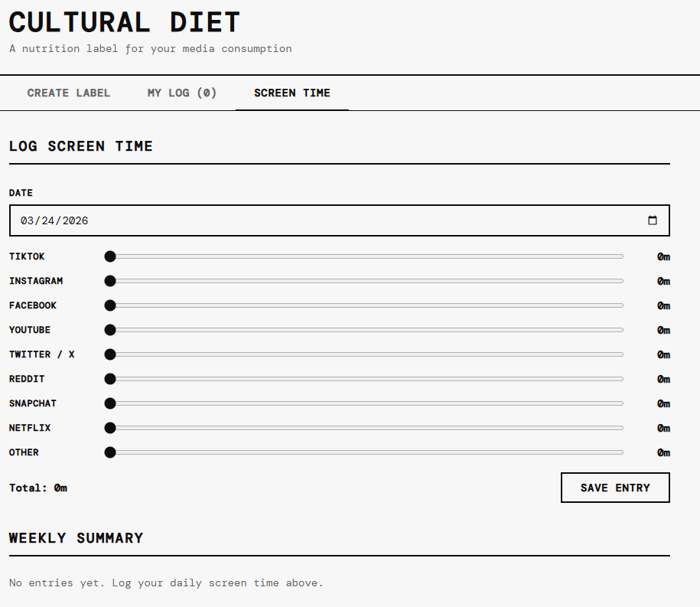Screen dimensions: 700x607
Task: Click the Snapchat slider handle
Action: (110, 403)
